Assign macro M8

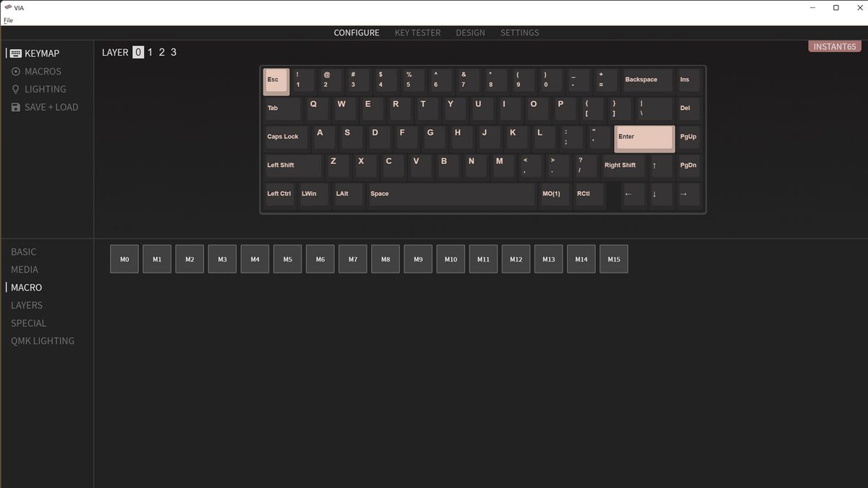386,259
